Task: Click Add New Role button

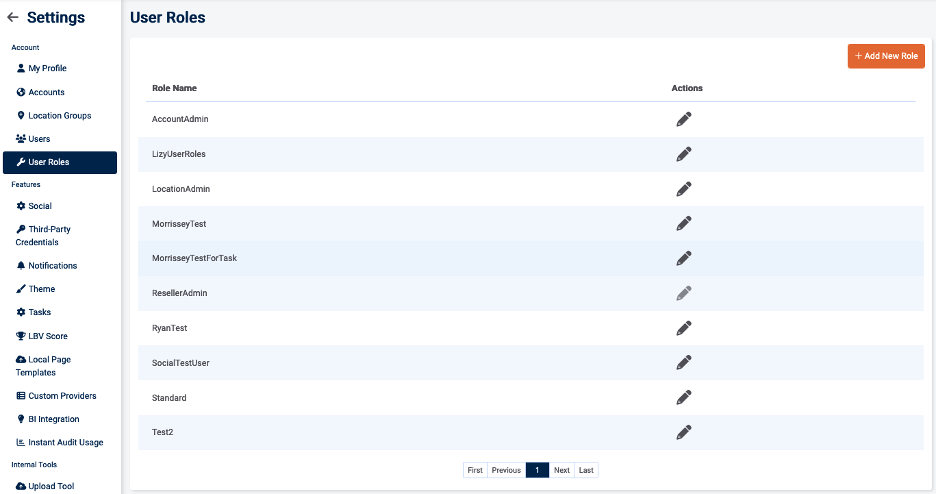Action: 886,56
